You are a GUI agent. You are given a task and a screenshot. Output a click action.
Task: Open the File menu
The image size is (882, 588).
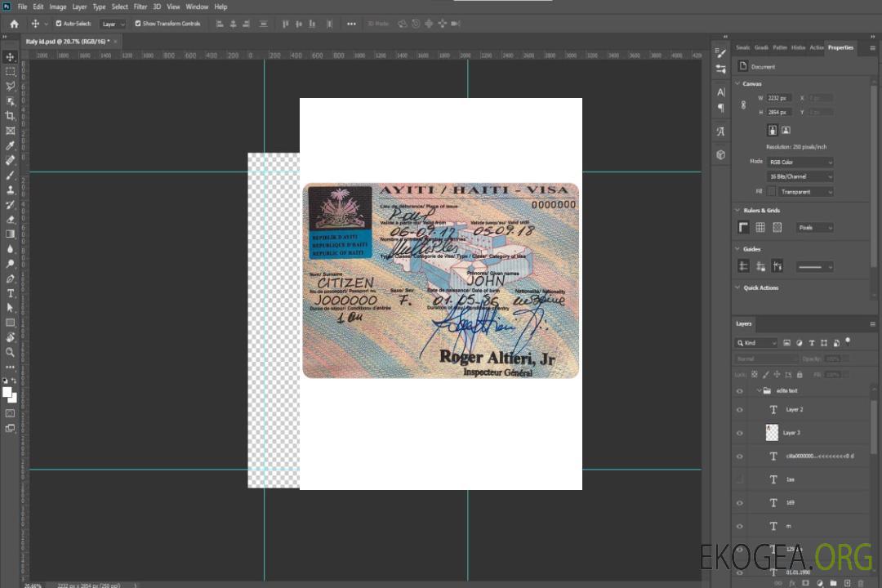point(23,7)
